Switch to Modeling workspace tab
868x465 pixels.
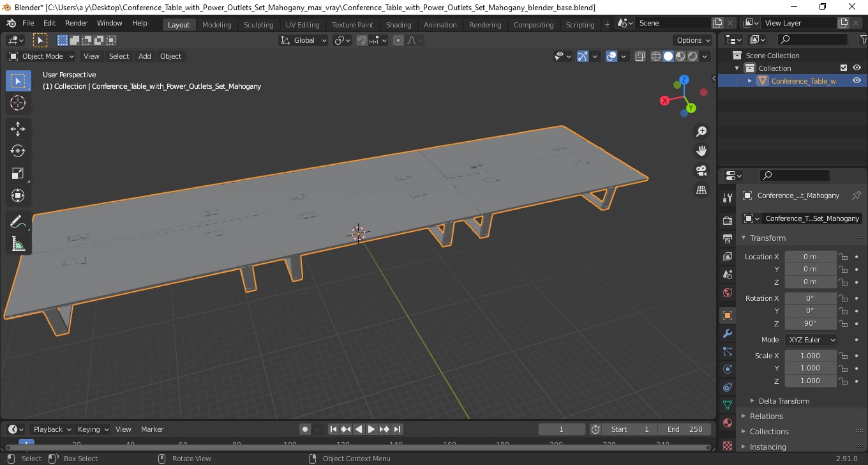[216, 25]
